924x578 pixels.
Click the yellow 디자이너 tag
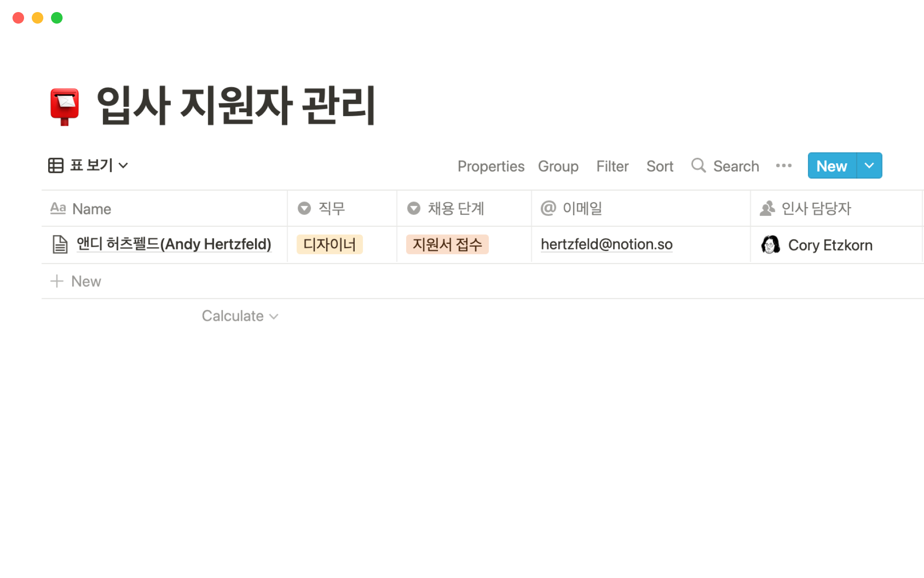point(329,244)
